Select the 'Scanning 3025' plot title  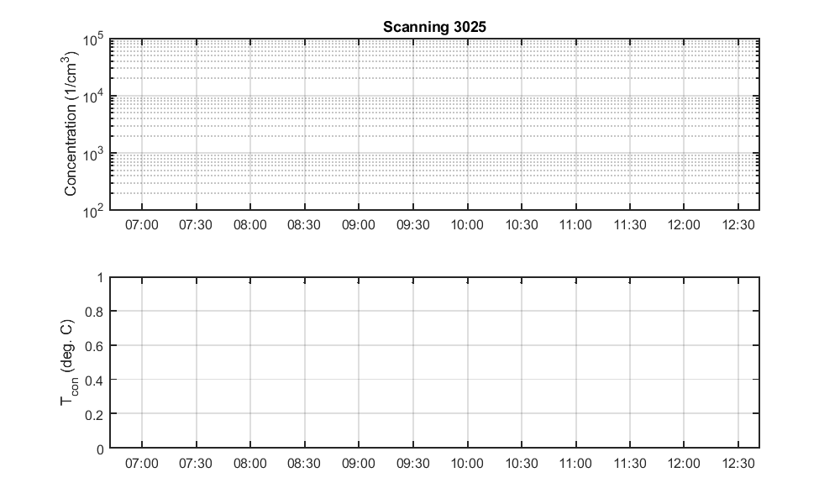(434, 27)
